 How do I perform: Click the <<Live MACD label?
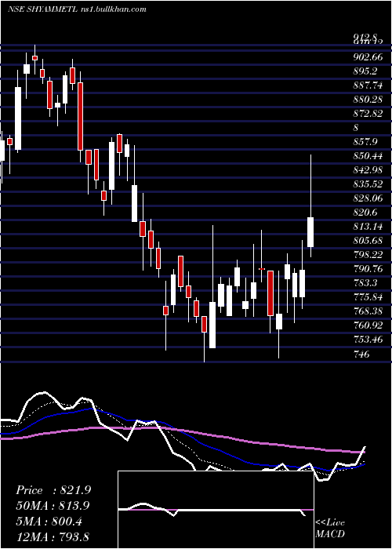pyautogui.click(x=330, y=528)
